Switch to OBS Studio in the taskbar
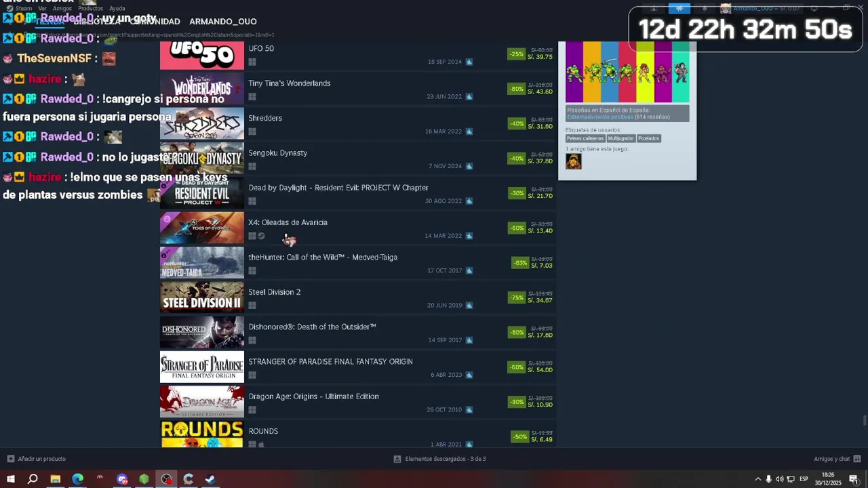Image resolution: width=868 pixels, height=488 pixels. tap(167, 479)
